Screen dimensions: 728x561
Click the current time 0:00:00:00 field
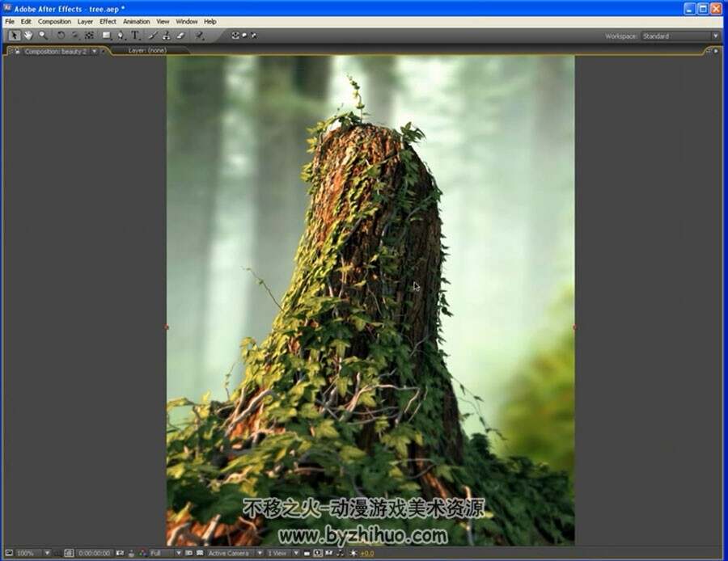(x=95, y=553)
